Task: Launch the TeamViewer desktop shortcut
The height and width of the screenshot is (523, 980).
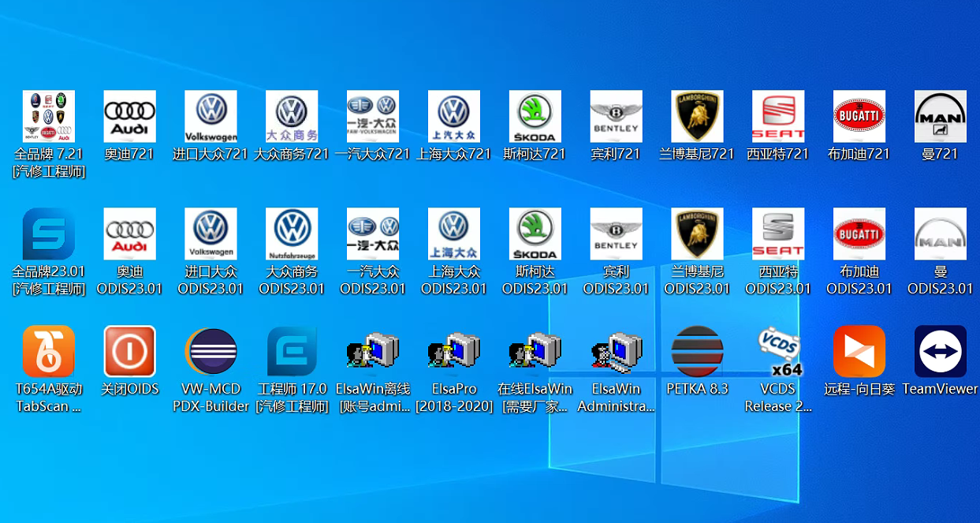Action: [940, 352]
